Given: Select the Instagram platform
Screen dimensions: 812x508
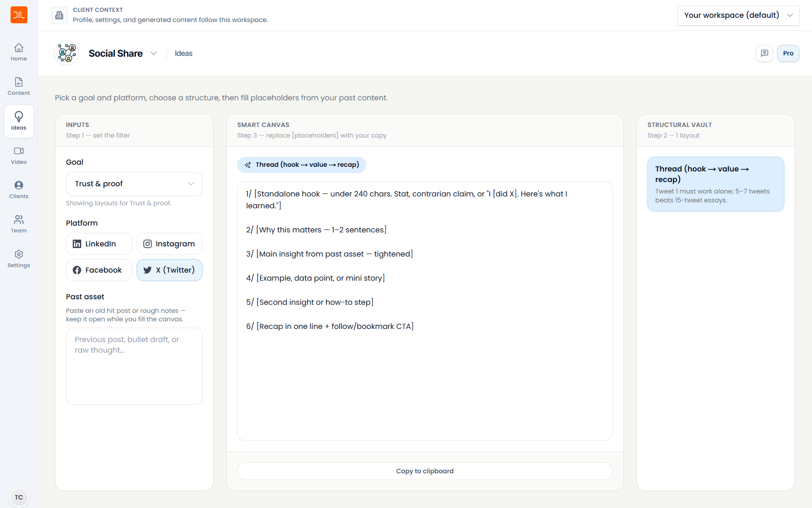Looking at the screenshot, I should click(x=169, y=244).
